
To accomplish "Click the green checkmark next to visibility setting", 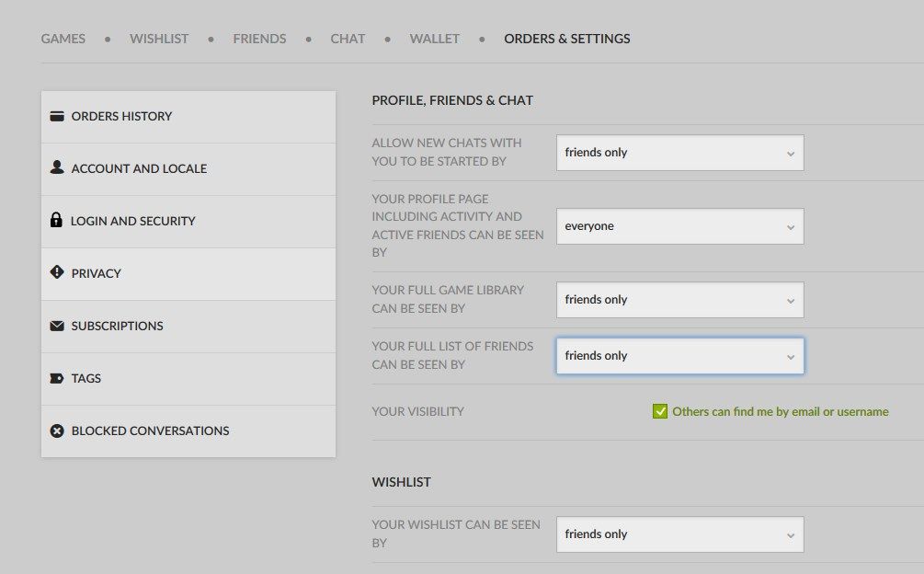I will click(660, 411).
